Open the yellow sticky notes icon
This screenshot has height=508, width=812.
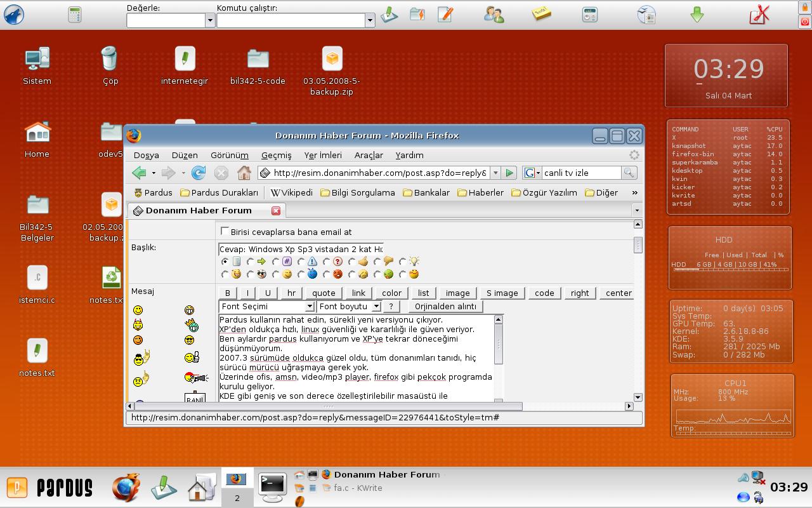coord(541,14)
